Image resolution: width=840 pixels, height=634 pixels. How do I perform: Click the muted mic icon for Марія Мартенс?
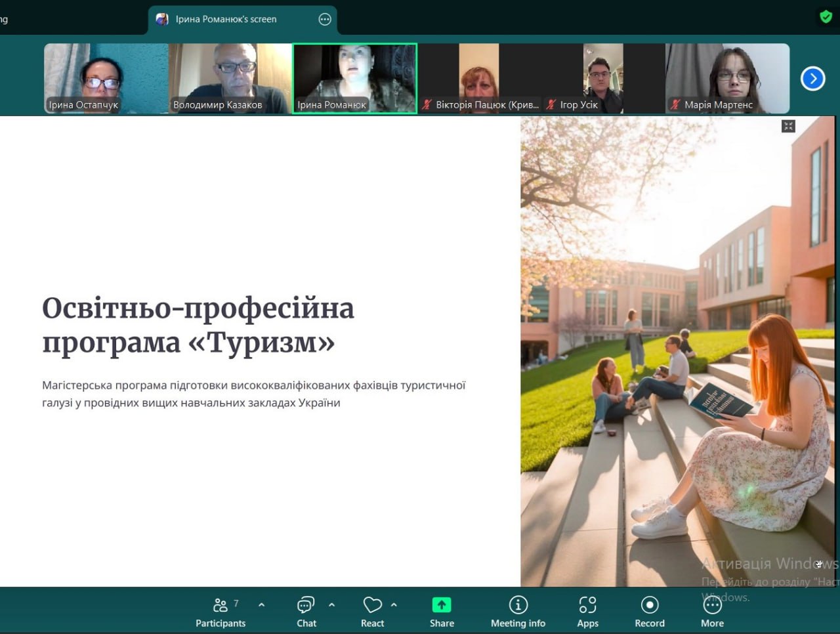point(675,104)
